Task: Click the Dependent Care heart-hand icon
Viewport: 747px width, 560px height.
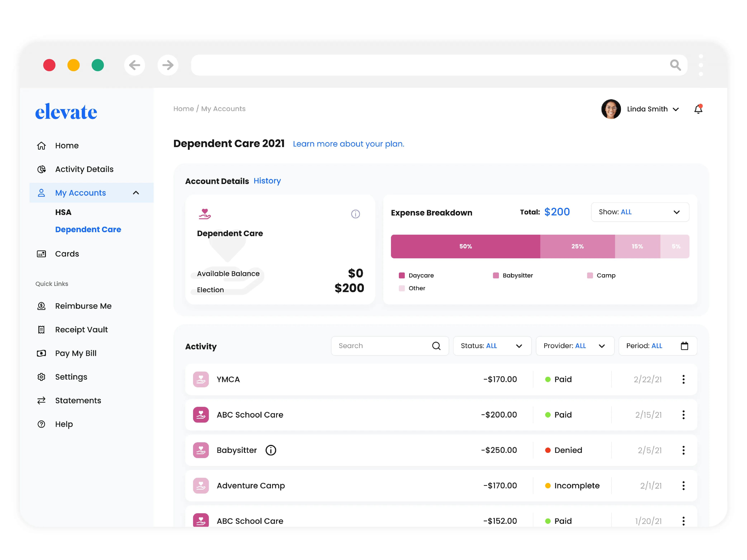Action: tap(205, 214)
